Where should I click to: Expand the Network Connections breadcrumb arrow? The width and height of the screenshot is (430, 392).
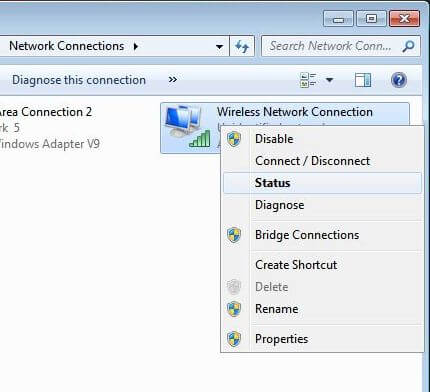point(136,46)
